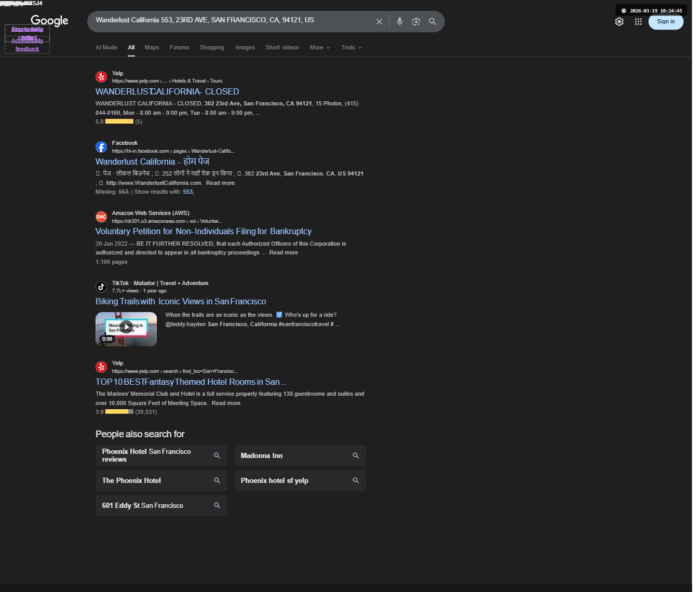Select Phoenix Hotel San Francisco reviews suggestion
Image resolution: width=700 pixels, height=592 pixels.
coord(161,455)
